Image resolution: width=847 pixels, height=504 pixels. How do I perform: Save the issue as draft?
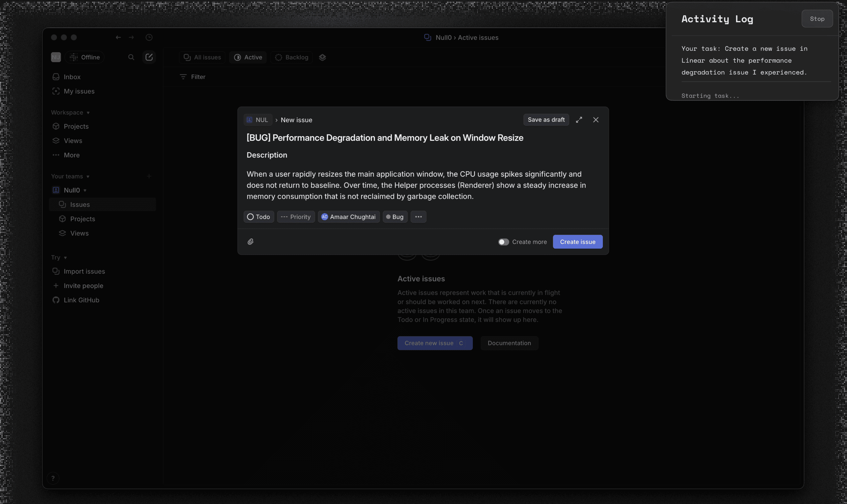546,120
